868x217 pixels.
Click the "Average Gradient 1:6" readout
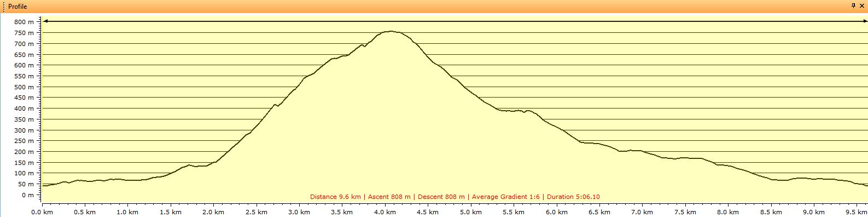(505, 197)
